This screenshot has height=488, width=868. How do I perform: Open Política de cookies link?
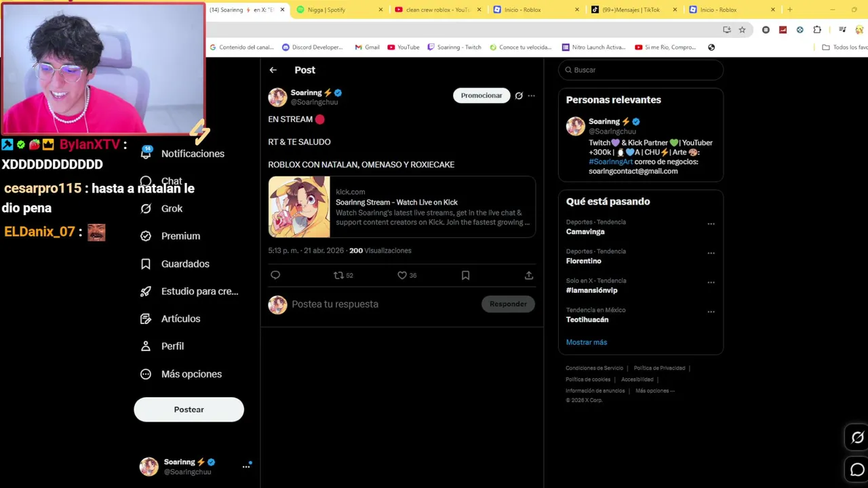(588, 380)
